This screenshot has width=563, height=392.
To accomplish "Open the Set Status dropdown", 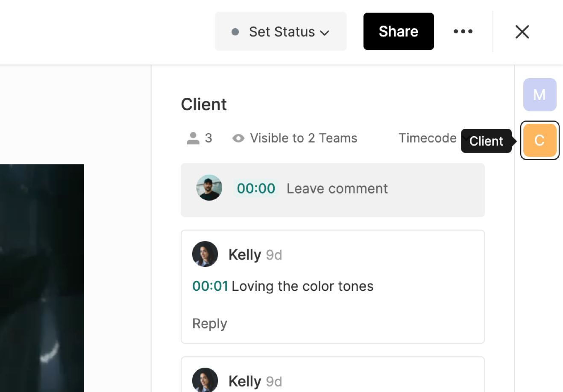I will coord(281,32).
